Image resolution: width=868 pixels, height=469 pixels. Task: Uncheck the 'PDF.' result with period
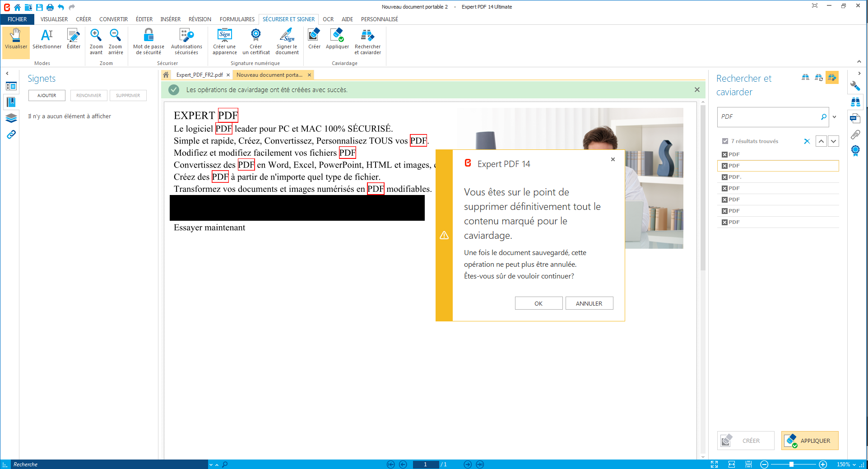pyautogui.click(x=724, y=177)
